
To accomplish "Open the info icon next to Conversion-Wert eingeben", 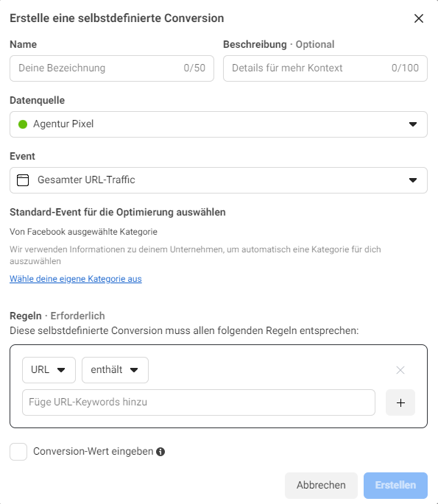I will click(x=160, y=452).
